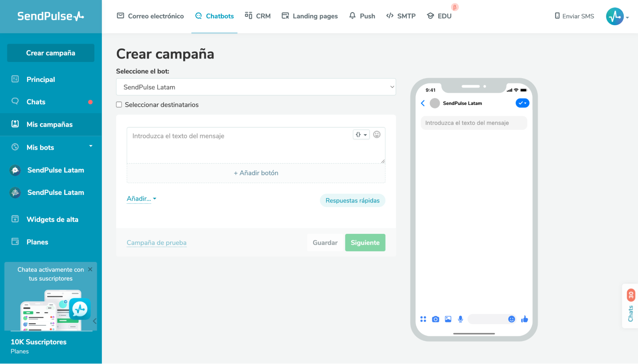
Task: Click the four-dots apps icon in preview
Action: pos(423,319)
